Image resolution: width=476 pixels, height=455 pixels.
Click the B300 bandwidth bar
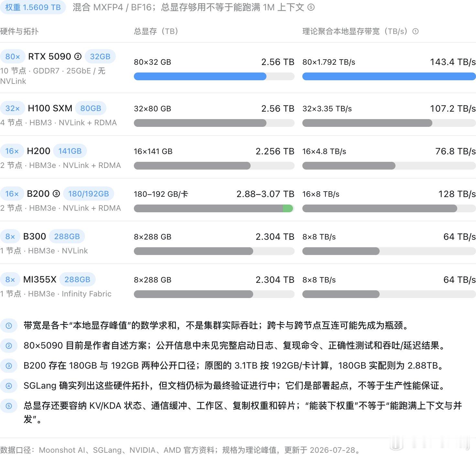[341, 251]
